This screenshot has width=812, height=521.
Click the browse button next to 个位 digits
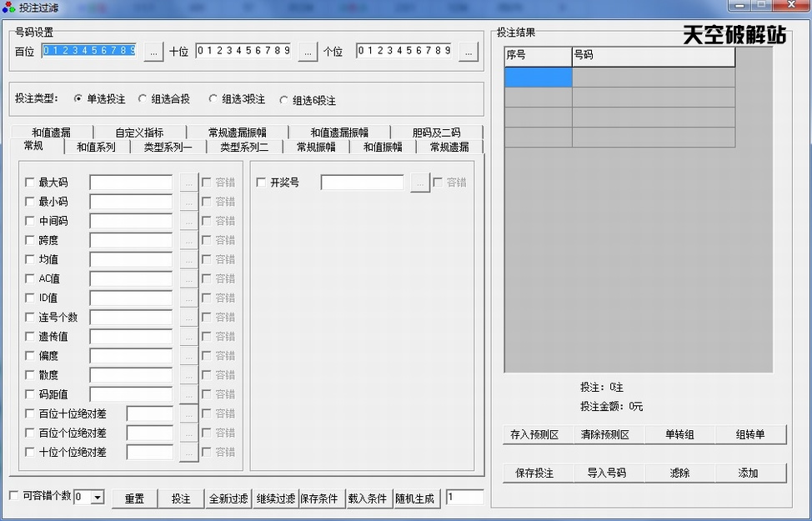(x=468, y=52)
